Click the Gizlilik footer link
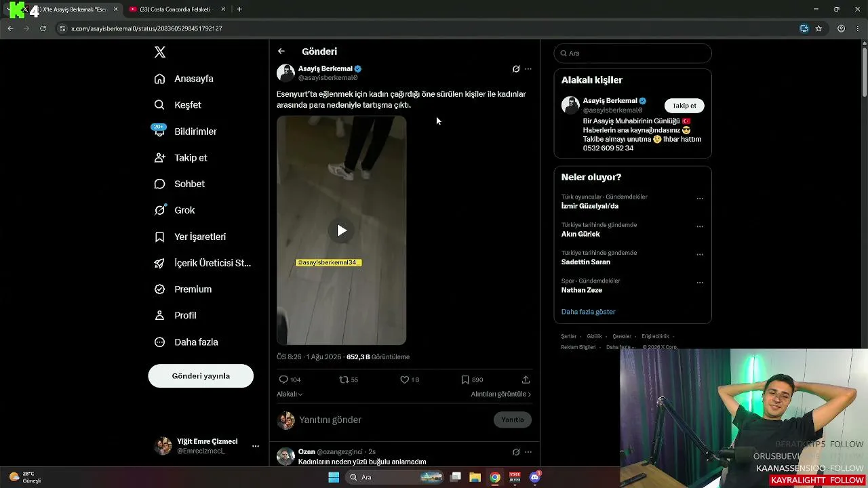This screenshot has height=488, width=868. coord(594,336)
